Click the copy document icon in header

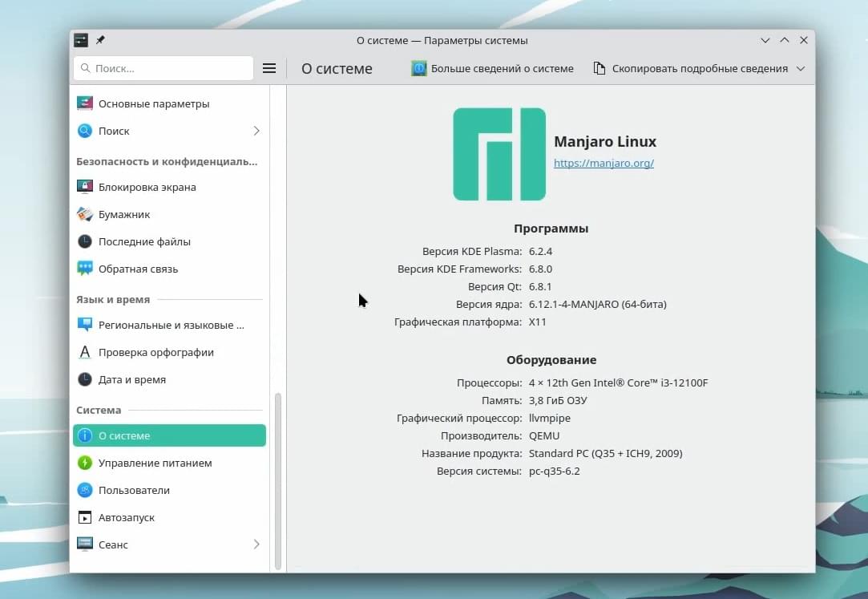[599, 68]
